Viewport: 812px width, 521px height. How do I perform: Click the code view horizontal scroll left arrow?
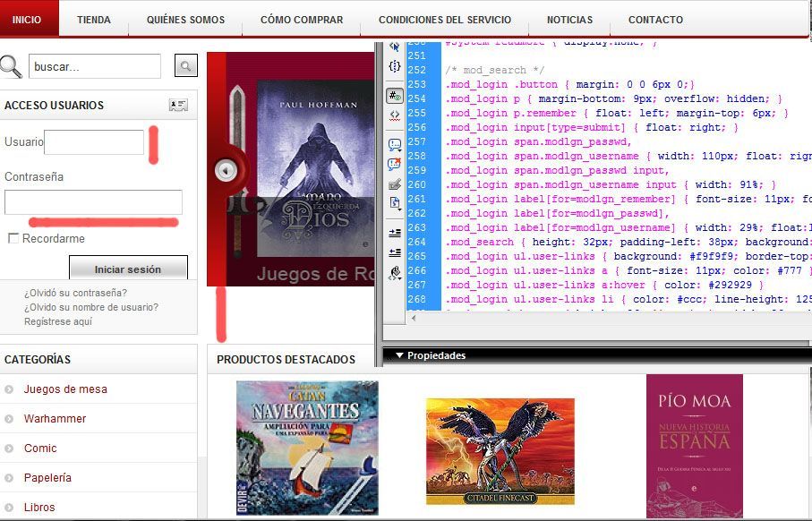[414, 318]
